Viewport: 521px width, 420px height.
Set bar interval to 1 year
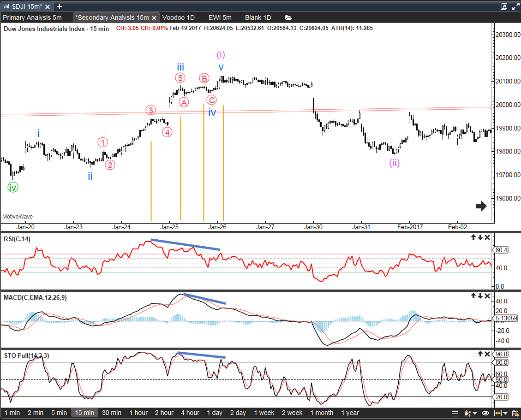pos(350,413)
